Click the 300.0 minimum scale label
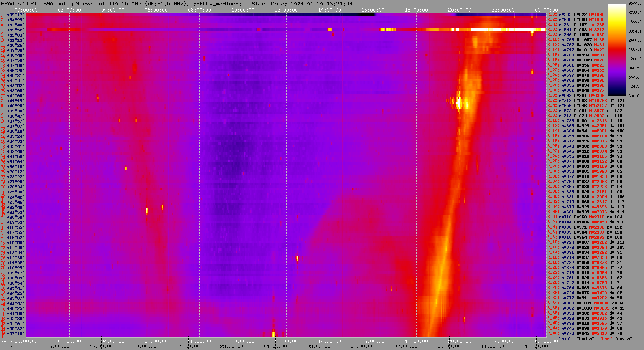The image size is (644, 350). pos(635,96)
